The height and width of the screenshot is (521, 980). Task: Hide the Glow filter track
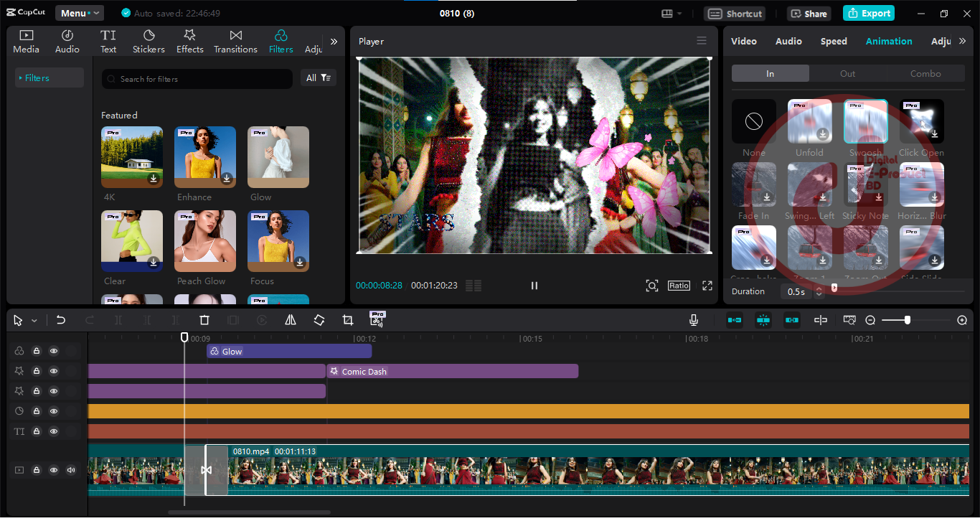54,351
